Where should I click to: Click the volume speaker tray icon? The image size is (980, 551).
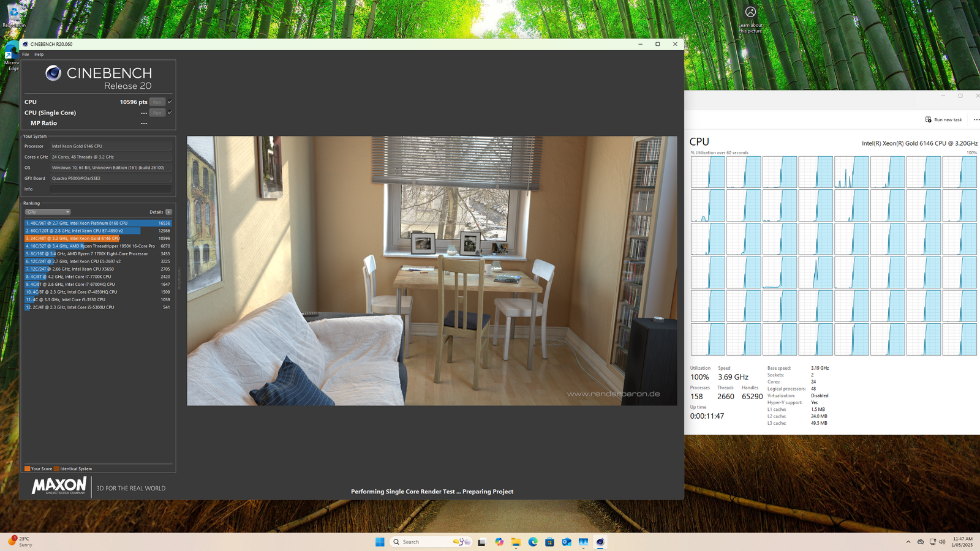(x=942, y=542)
